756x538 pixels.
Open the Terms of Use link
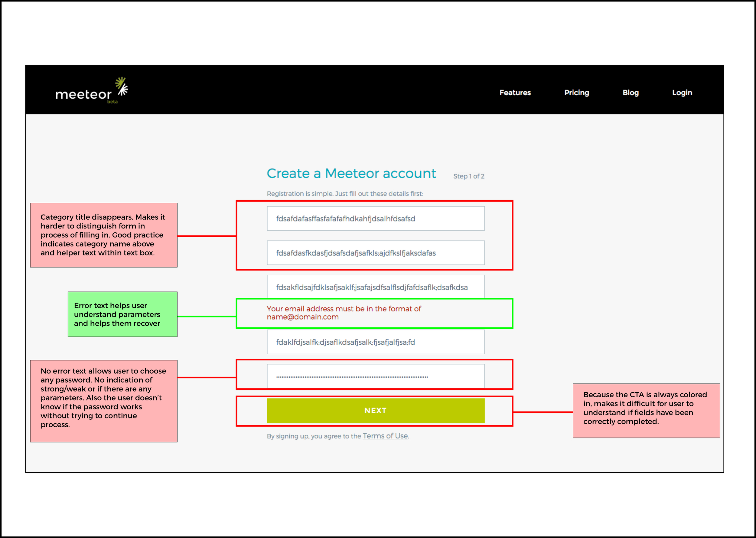tap(385, 436)
